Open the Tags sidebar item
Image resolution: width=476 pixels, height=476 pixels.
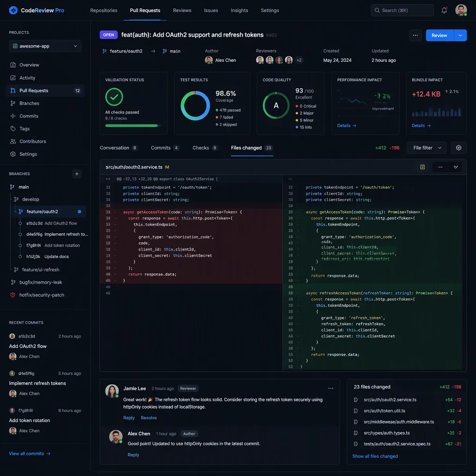(x=45, y=129)
